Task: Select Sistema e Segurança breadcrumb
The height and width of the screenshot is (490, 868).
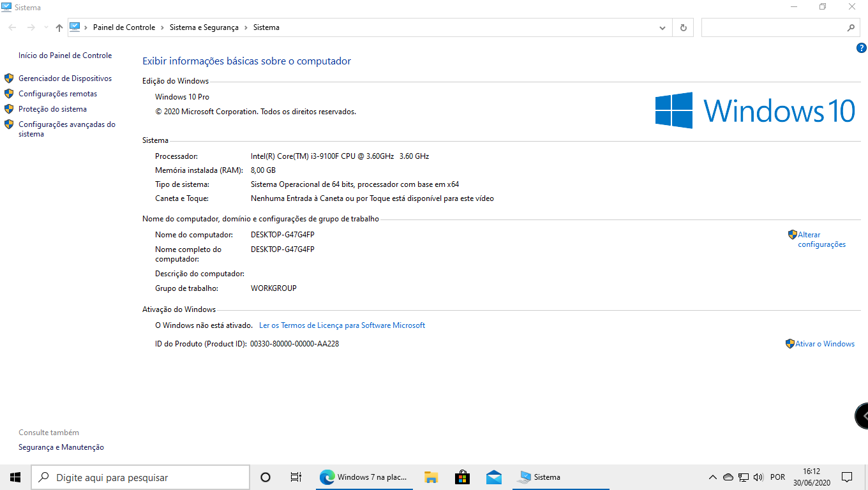Action: pyautogui.click(x=204, y=27)
